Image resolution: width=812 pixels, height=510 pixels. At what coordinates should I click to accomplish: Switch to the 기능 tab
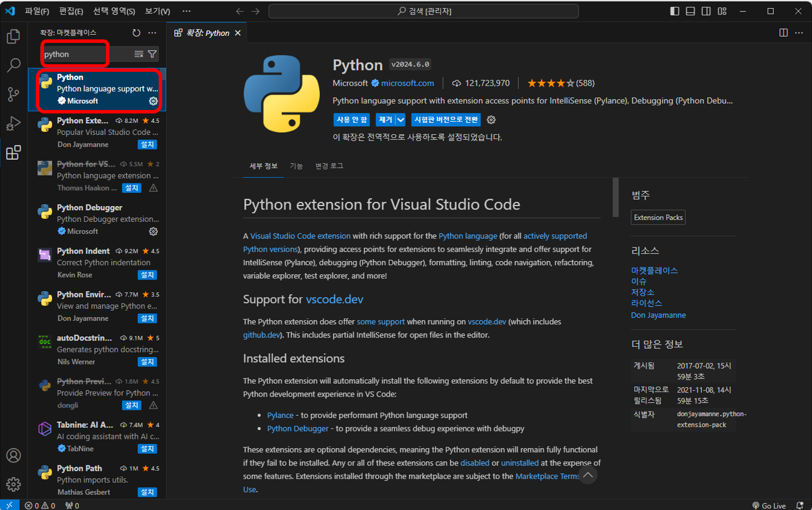pos(297,166)
